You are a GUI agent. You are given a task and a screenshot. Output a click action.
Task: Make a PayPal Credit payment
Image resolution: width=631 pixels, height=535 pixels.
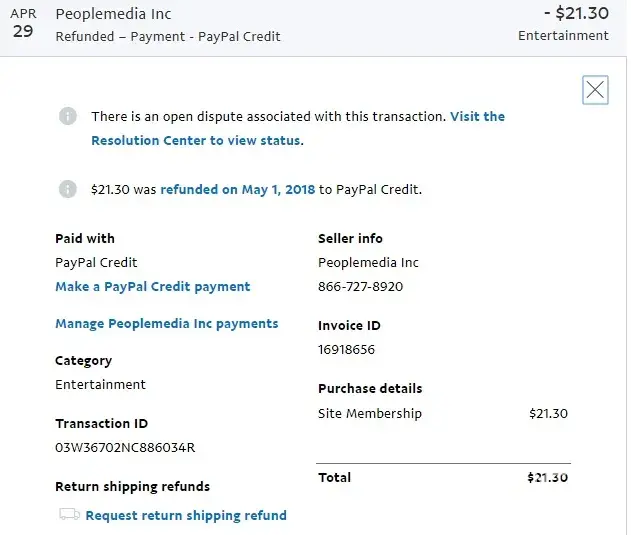pyautogui.click(x=152, y=286)
